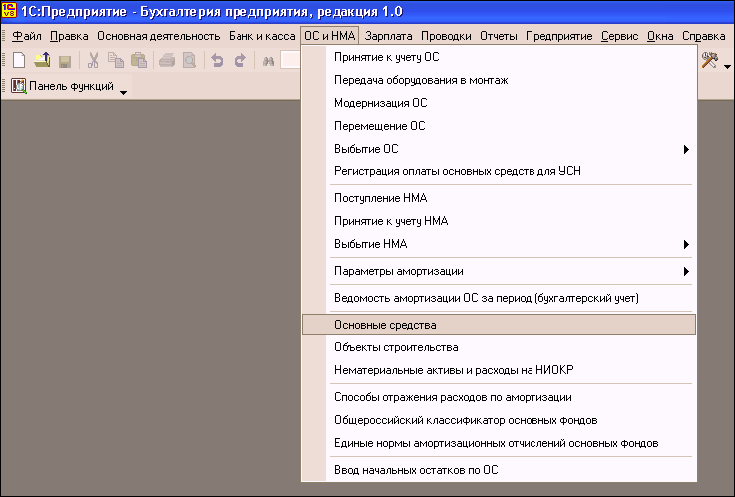Click the Save diskette icon
Viewport: 735px width, 497px height.
pyautogui.click(x=64, y=61)
